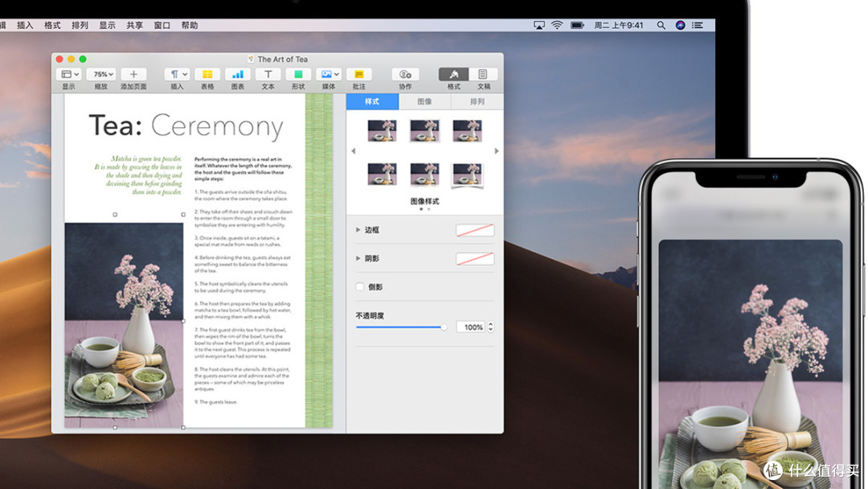Image resolution: width=868 pixels, height=489 pixels.
Task: Select the top-right image style thumbnail
Action: coord(467,131)
